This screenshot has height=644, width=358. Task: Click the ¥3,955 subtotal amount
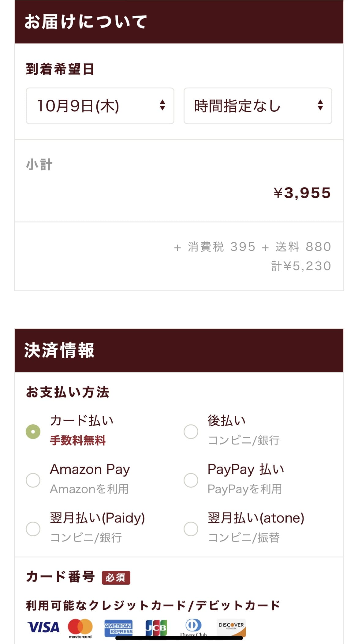click(302, 193)
